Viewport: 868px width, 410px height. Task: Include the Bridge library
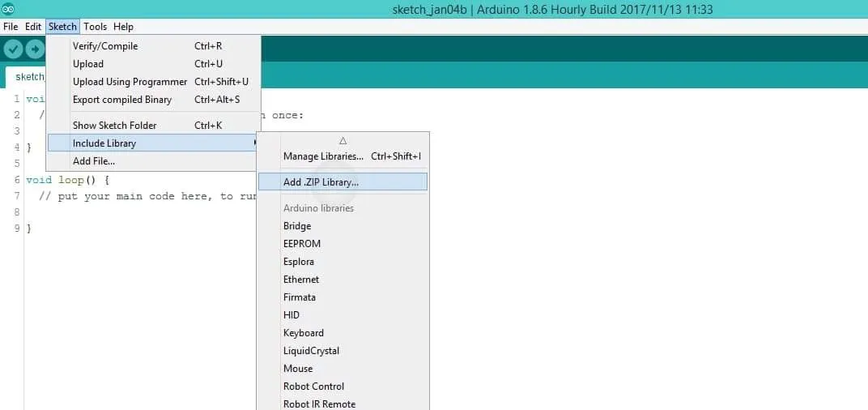click(x=343, y=226)
